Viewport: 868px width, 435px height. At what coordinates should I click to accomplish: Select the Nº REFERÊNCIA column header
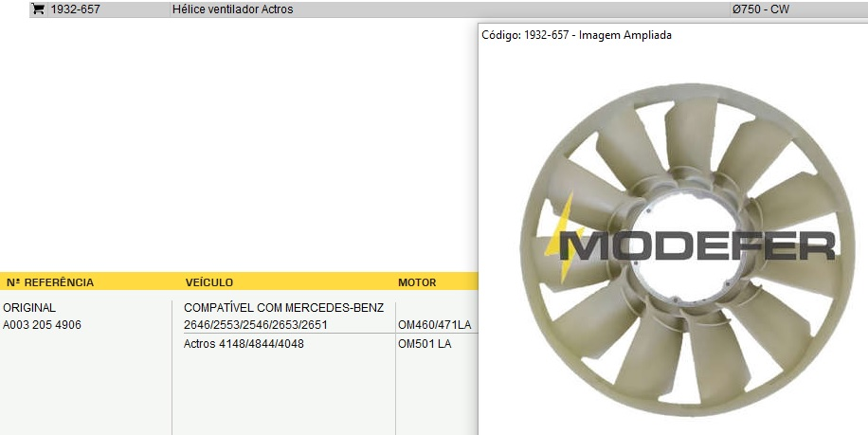[x=50, y=282]
